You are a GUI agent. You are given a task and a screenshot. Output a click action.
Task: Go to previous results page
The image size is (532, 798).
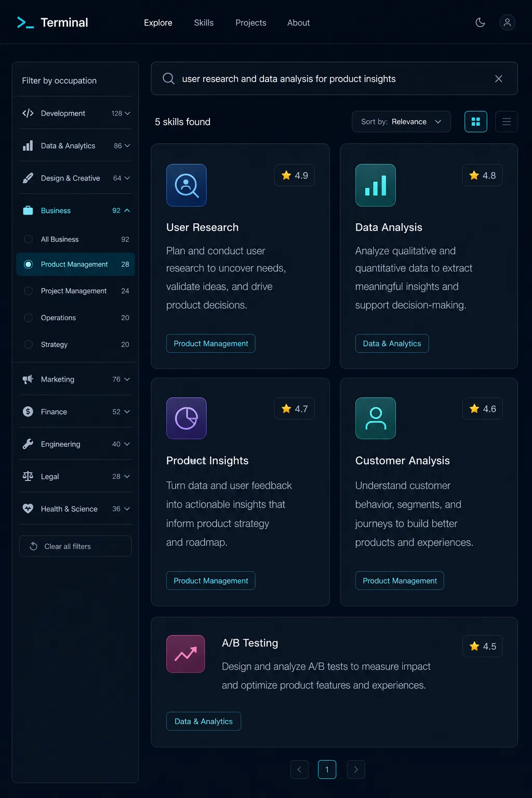click(299, 769)
